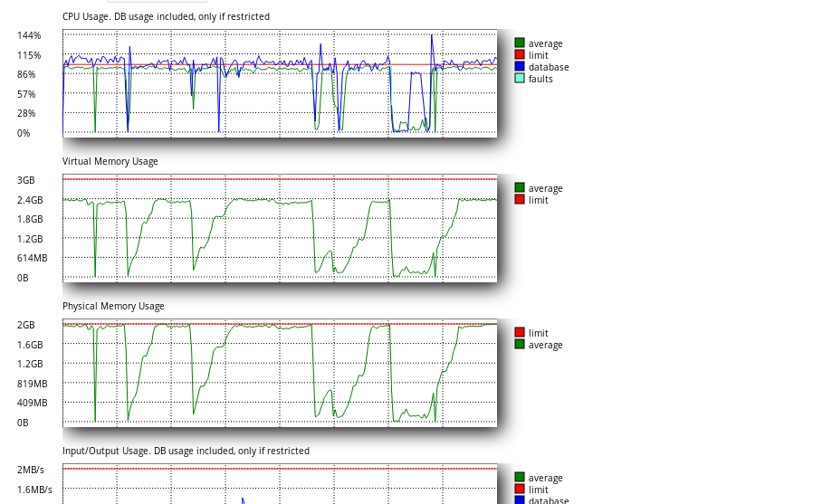
Task: Click the 1.2GB label on Virtual Memory chart
Action: coord(30,239)
